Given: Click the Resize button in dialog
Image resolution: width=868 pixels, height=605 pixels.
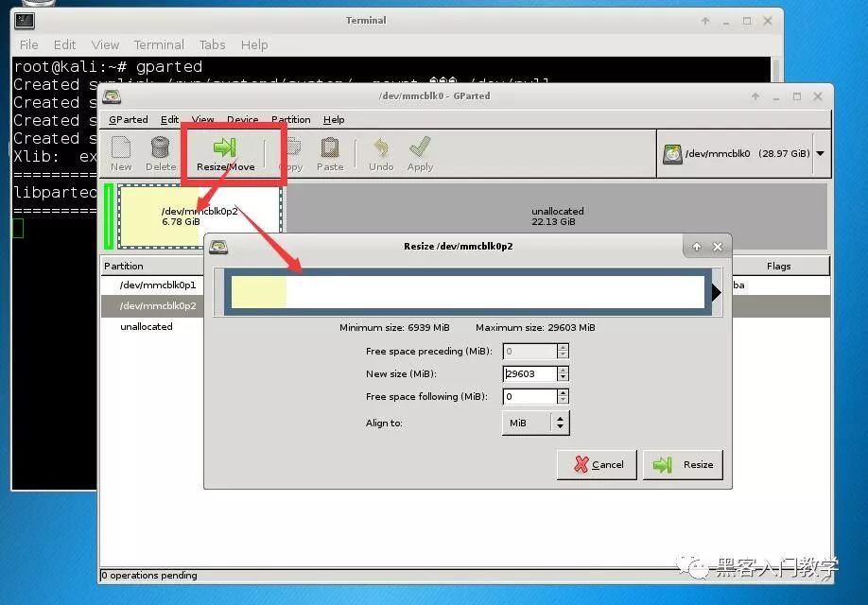Looking at the screenshot, I should 683,464.
